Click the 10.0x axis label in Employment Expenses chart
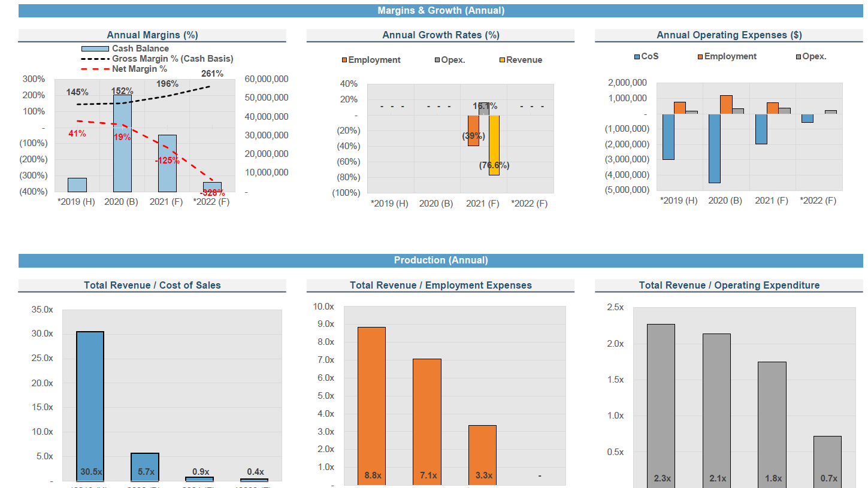The image size is (868, 488). pos(323,307)
